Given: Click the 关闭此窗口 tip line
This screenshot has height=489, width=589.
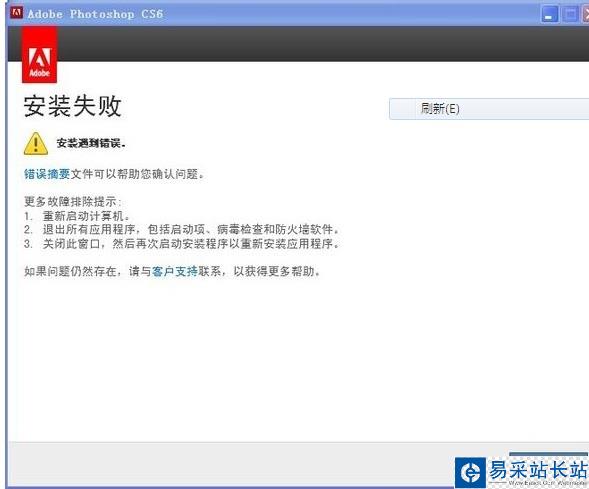Looking at the screenshot, I should [x=182, y=244].
